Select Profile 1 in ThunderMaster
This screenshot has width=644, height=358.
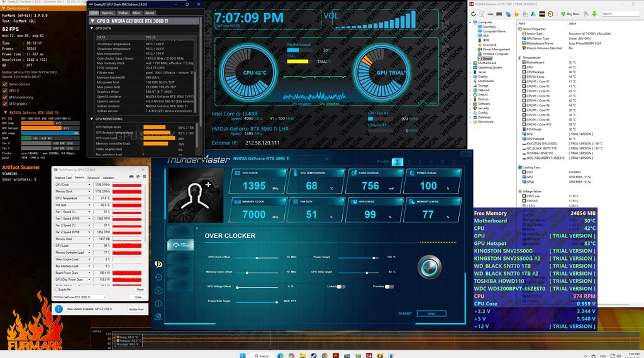[397, 162]
